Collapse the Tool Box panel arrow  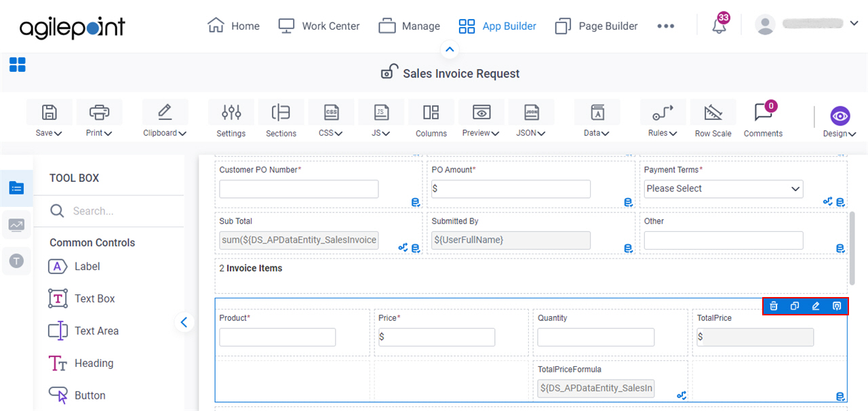click(184, 322)
